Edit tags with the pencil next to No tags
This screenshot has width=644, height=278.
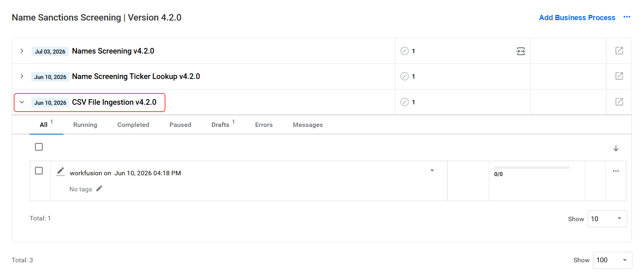click(x=99, y=189)
